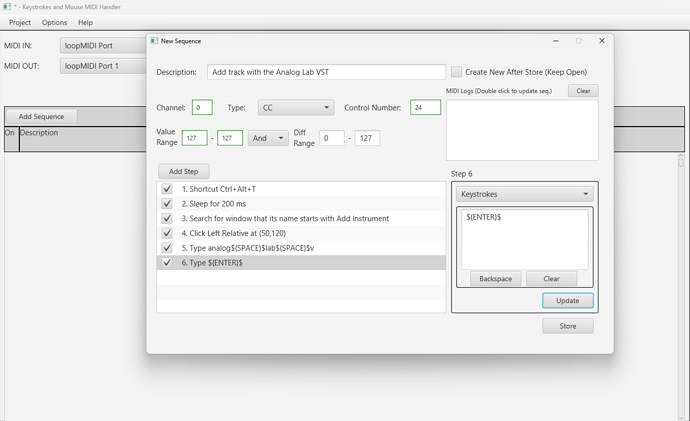Close the New Sequence dialog

602,41
